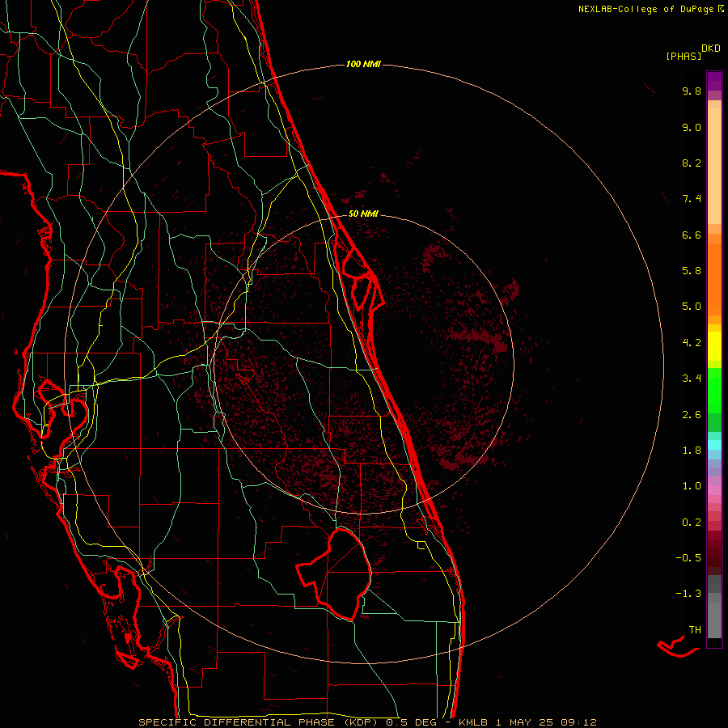Pick the cyan band near 1.8
Image resolution: width=728 pixels, height=728 pixels.
(x=714, y=445)
